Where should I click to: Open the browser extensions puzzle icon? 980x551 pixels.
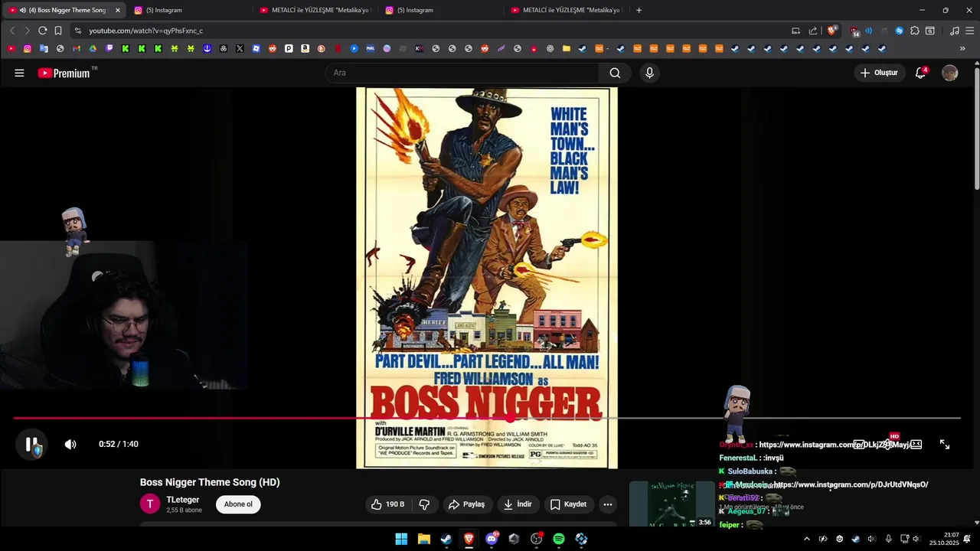click(914, 31)
